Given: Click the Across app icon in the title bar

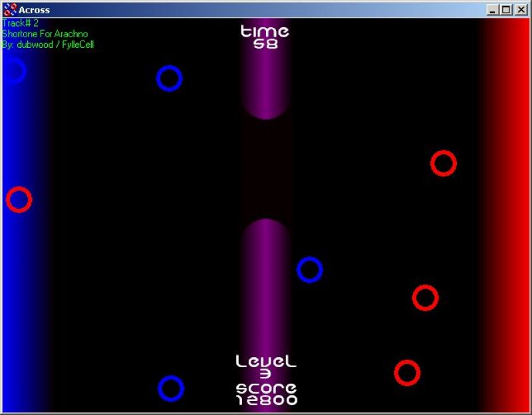Looking at the screenshot, I should (x=9, y=10).
